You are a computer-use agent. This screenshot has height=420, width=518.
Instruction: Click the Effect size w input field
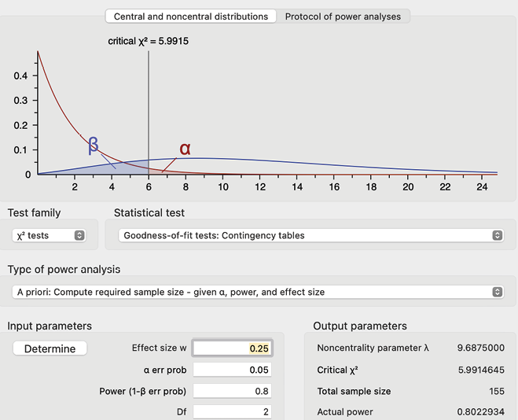[233, 348]
